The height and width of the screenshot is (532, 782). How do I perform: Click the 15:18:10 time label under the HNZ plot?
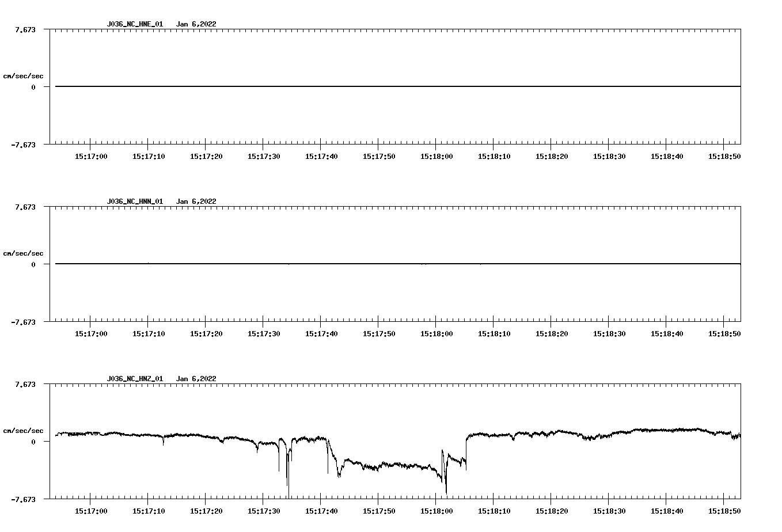[494, 511]
